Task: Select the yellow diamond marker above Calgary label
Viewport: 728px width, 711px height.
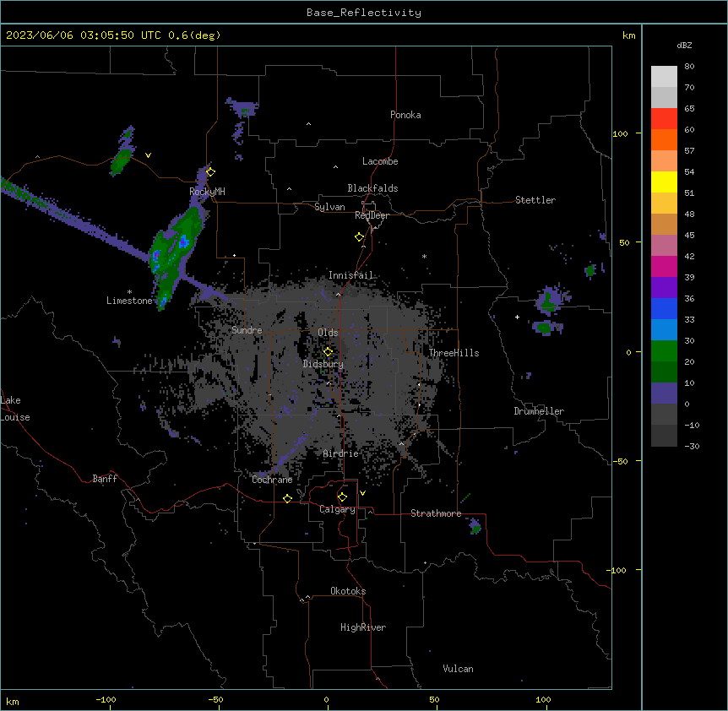Action: click(342, 497)
